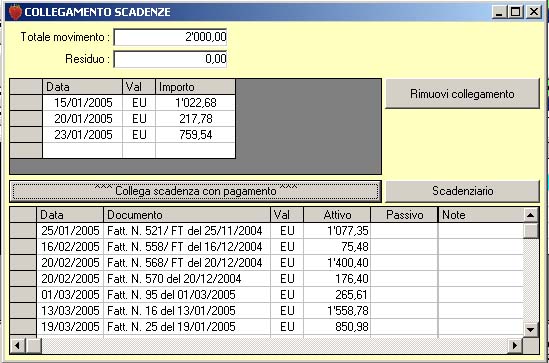Click the vertical scrollbar up arrow

[530, 215]
